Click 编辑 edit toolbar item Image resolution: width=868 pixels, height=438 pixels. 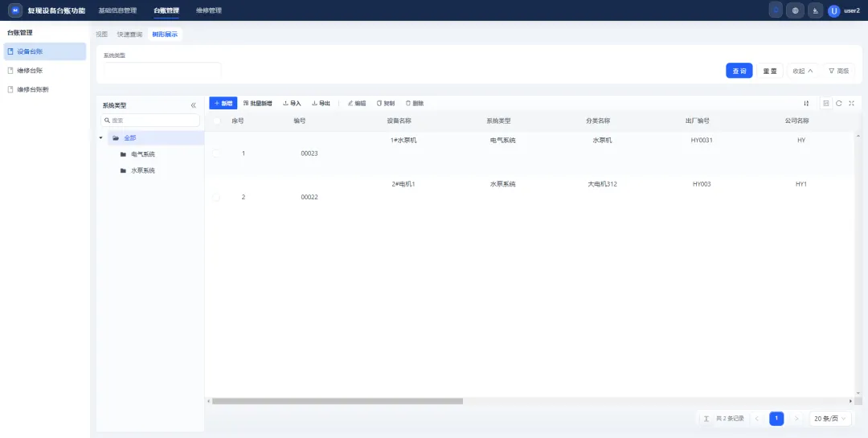pos(357,104)
